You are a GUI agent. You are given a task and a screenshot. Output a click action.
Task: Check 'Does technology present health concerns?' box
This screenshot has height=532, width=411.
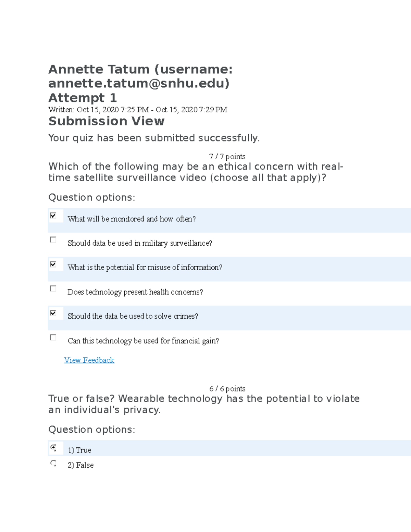tap(53, 289)
